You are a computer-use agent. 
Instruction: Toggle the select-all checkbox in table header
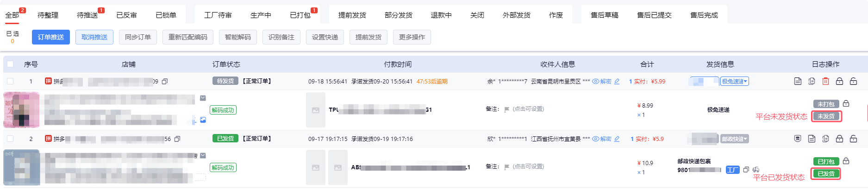point(10,64)
